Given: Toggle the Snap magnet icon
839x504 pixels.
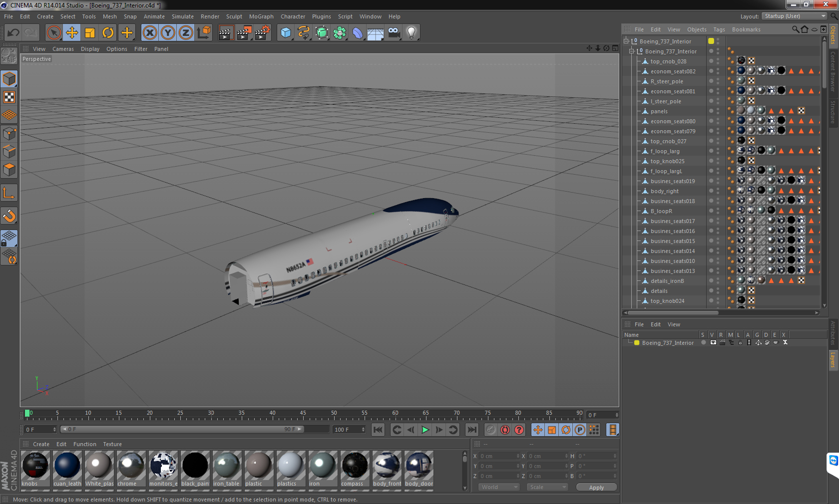Looking at the screenshot, I should click(9, 216).
